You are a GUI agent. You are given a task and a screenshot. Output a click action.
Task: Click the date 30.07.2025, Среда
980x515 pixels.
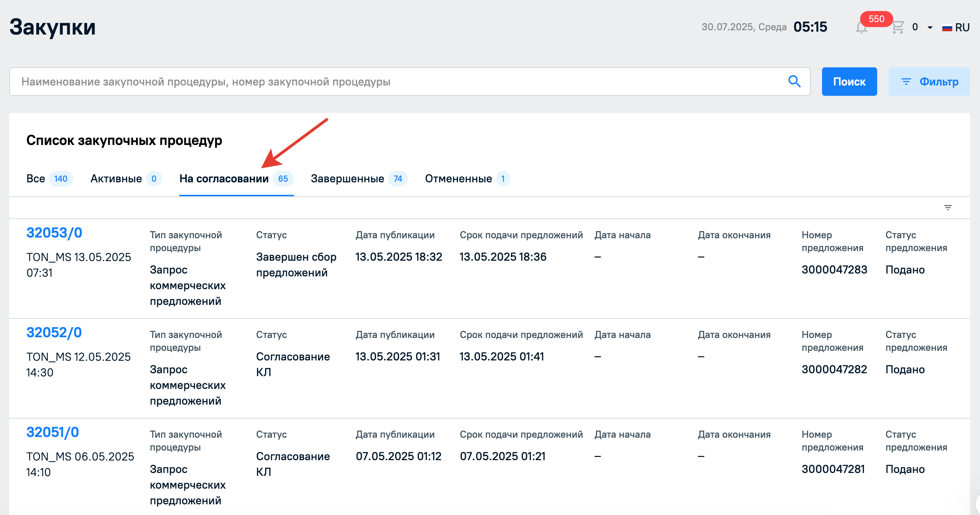(744, 27)
